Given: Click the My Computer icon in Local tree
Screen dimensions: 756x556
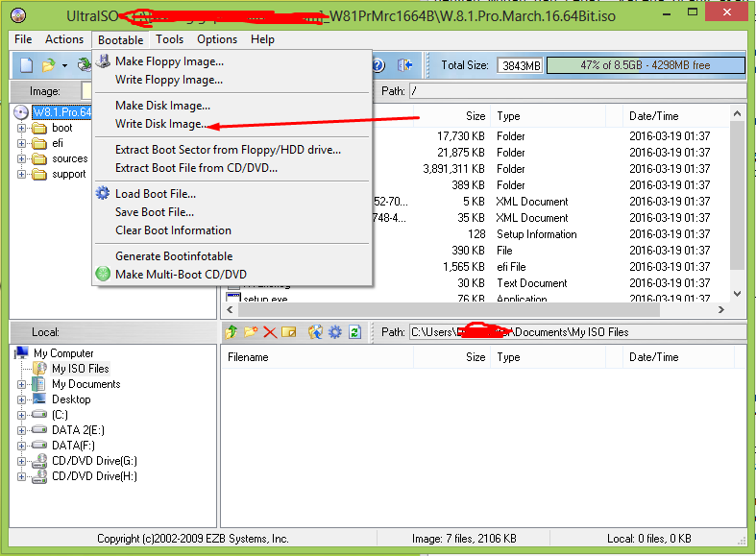Looking at the screenshot, I should pyautogui.click(x=22, y=352).
